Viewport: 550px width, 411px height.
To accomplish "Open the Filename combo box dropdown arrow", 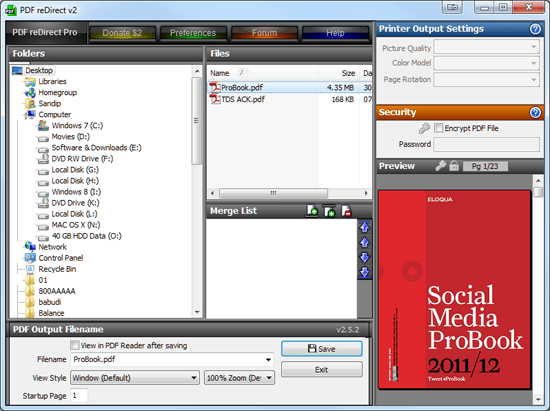I will coord(268,359).
